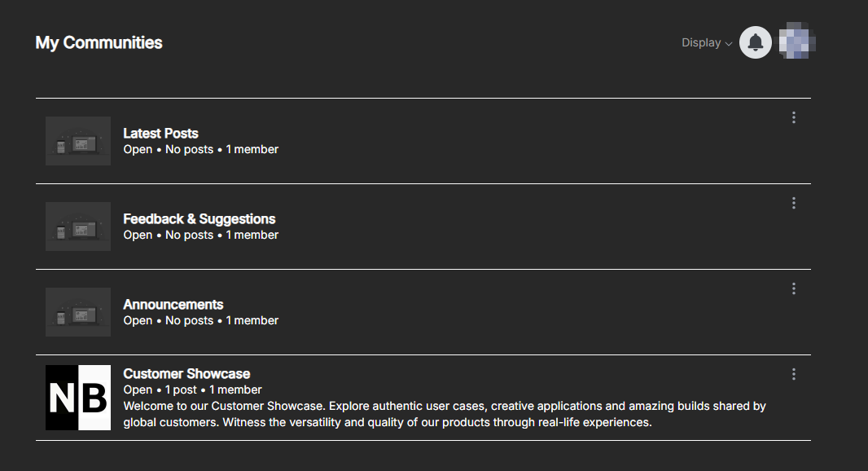Open the user profile avatar
The width and height of the screenshot is (868, 471).
pyautogui.click(x=797, y=42)
